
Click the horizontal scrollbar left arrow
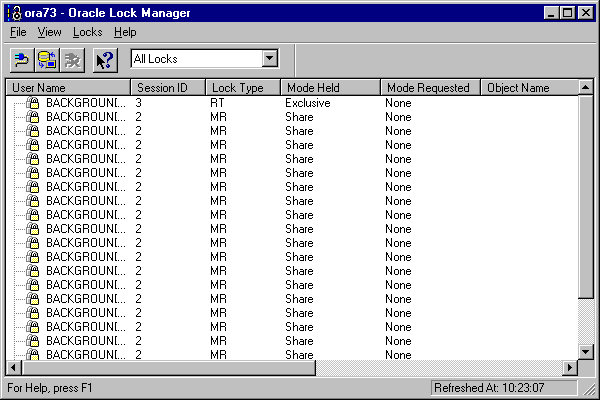pyautogui.click(x=14, y=368)
